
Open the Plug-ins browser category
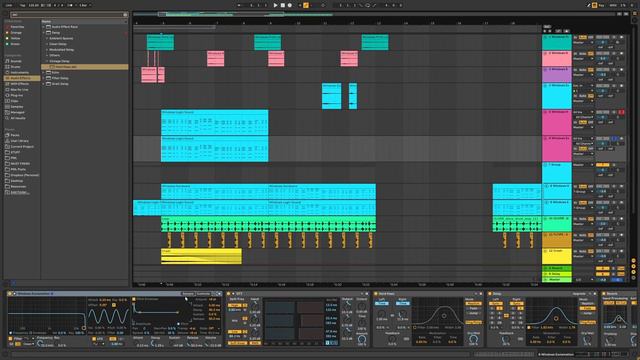pyautogui.click(x=17, y=95)
